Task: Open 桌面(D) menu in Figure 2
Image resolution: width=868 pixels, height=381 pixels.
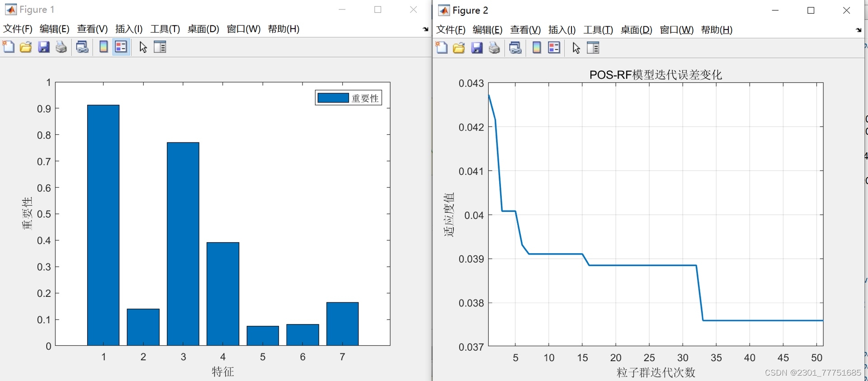Action: coord(637,30)
